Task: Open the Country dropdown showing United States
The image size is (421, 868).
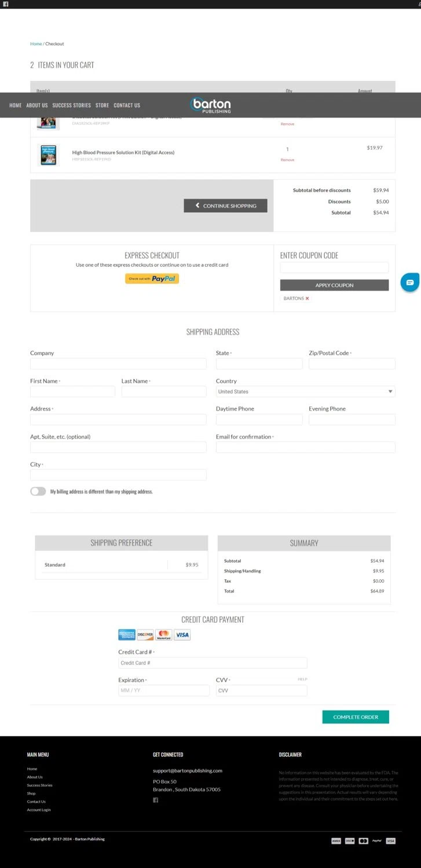Action: pos(305,392)
